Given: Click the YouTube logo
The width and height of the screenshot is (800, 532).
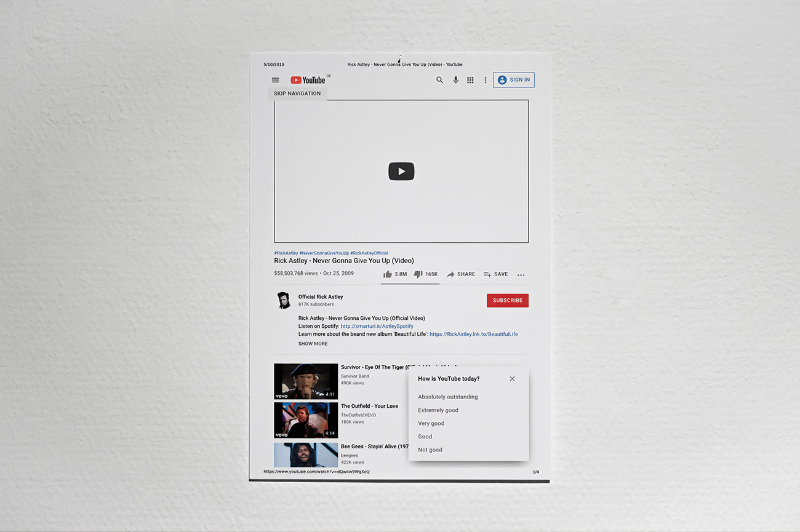Looking at the screenshot, I should point(308,80).
